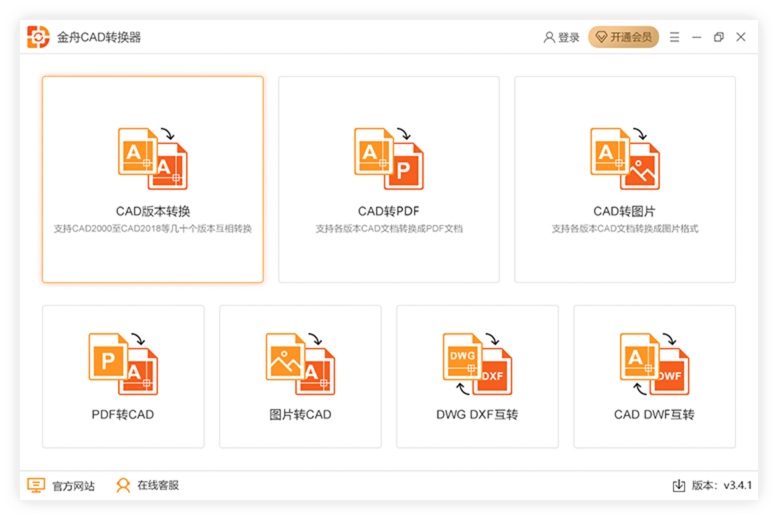Viewport: 778px width, 520px height.
Task: Select the CAD DWF互转 label
Action: click(654, 414)
